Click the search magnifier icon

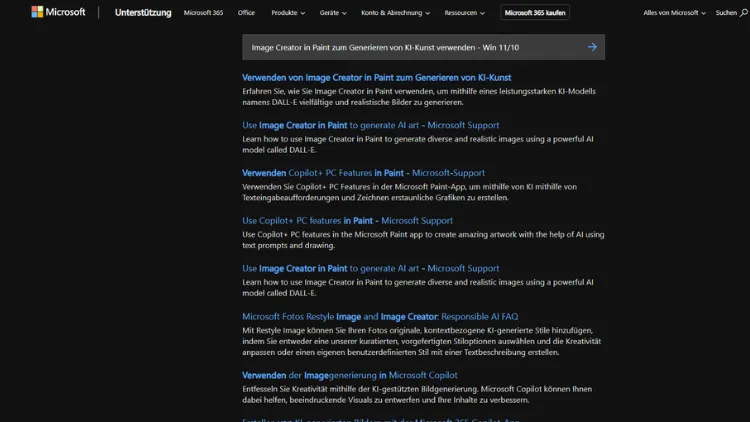pos(744,13)
